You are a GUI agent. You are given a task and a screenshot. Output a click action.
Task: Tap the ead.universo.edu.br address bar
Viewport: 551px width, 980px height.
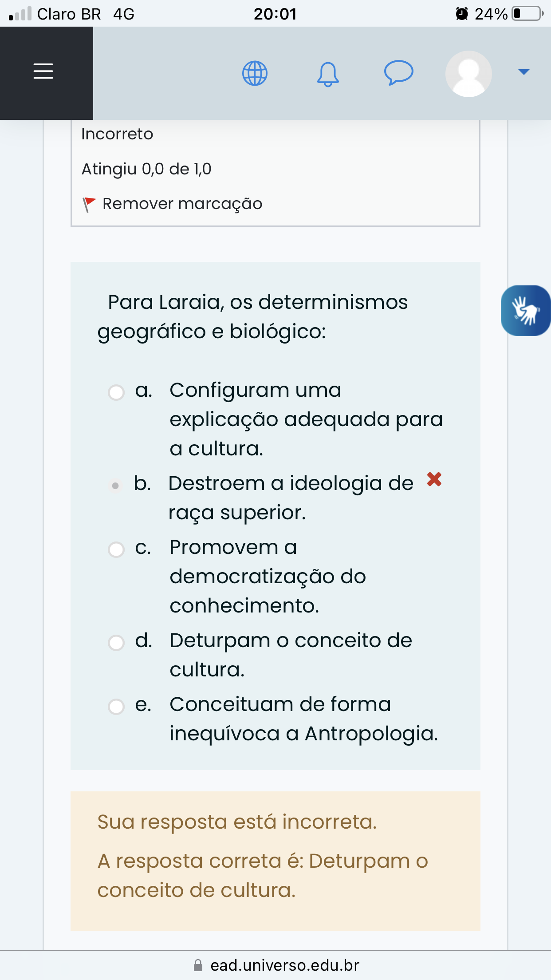point(285,965)
